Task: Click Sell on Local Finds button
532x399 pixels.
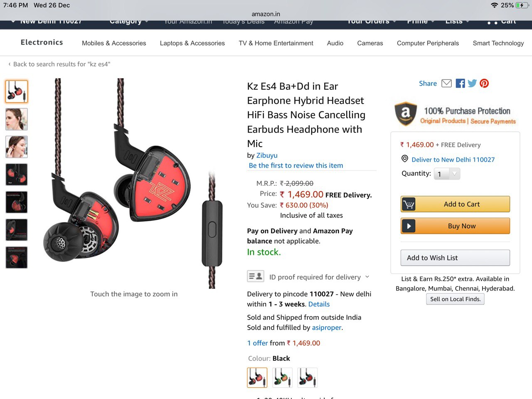Action: point(455,299)
